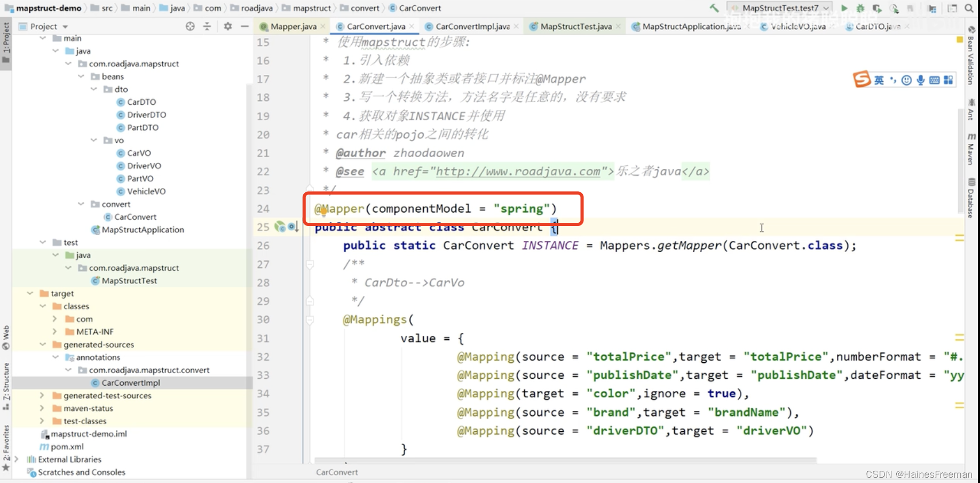Collapse the main folder in project tree
The width and height of the screenshot is (980, 483).
tap(43, 38)
